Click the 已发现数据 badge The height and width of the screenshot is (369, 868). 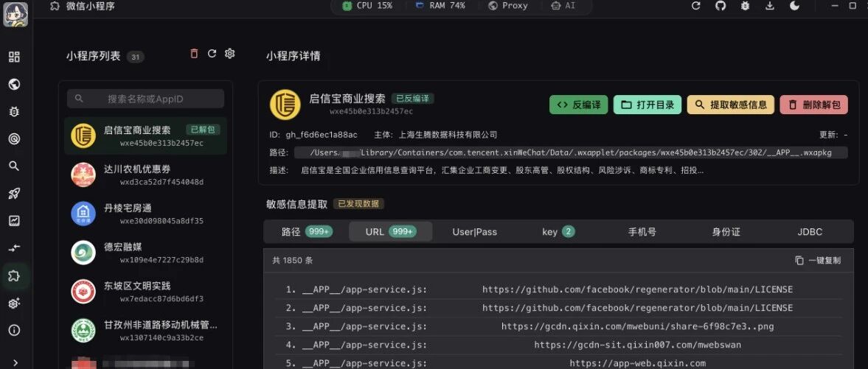[x=358, y=203]
